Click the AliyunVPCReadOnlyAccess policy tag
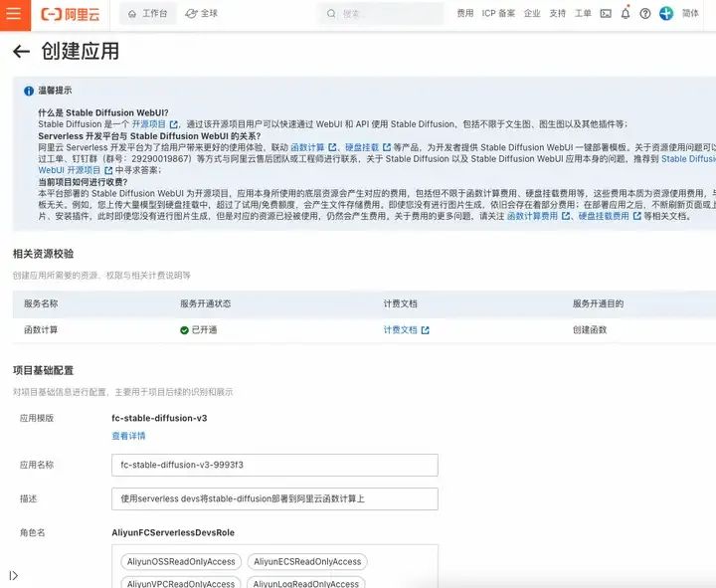Screen dimensions: 716x588 (x=181, y=583)
